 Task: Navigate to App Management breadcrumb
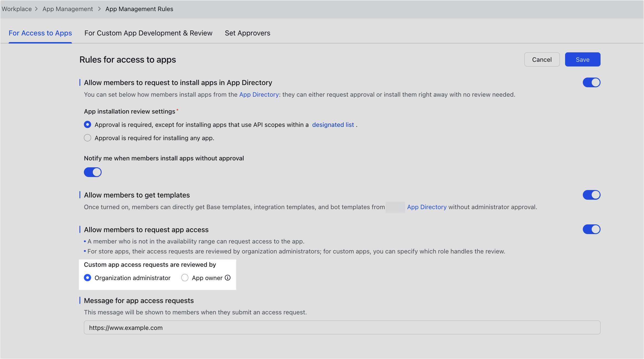(x=68, y=9)
